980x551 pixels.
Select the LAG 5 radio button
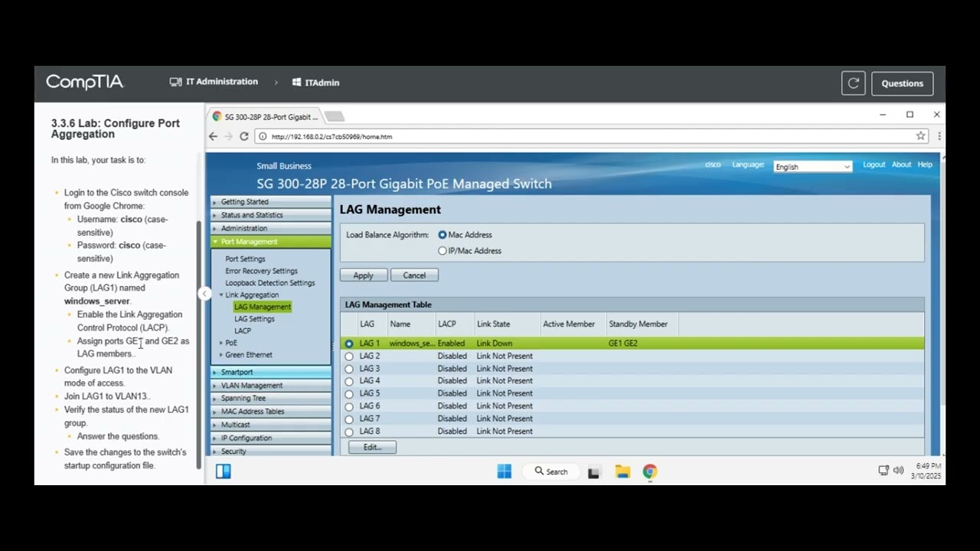349,393
